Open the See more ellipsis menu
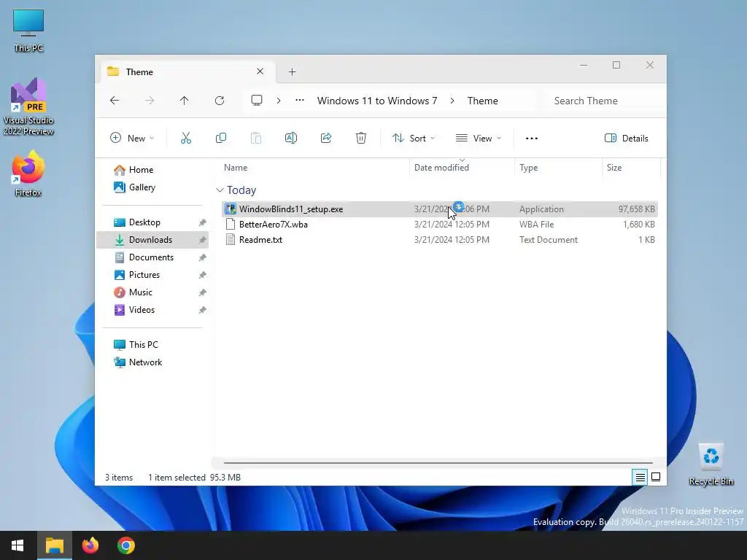The width and height of the screenshot is (747, 560). click(x=532, y=139)
